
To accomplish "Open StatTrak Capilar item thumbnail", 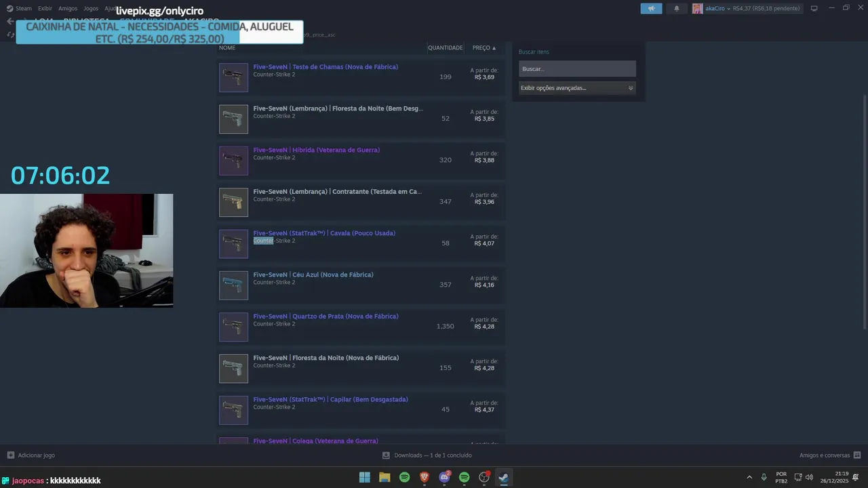I will click(x=233, y=410).
